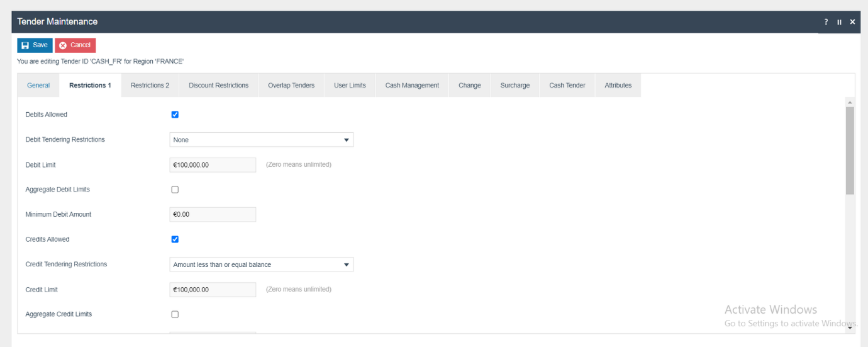868x347 pixels.
Task: Click the Debit Limit input field
Action: click(213, 165)
